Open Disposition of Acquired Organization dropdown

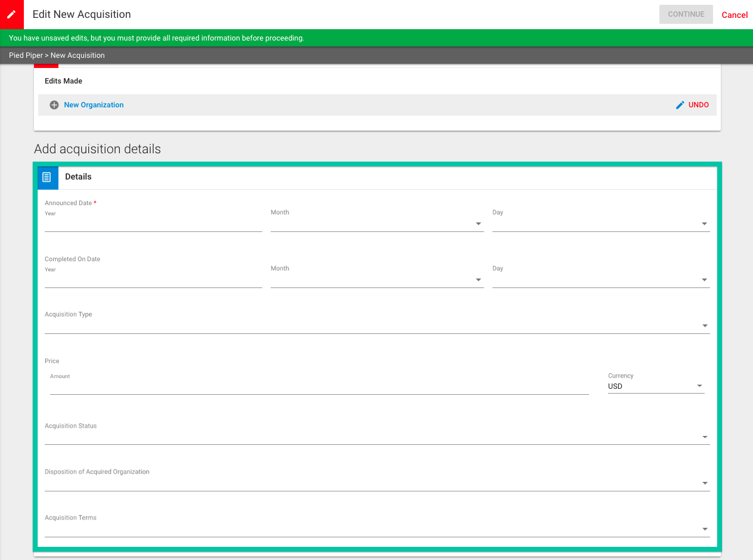click(x=377, y=484)
